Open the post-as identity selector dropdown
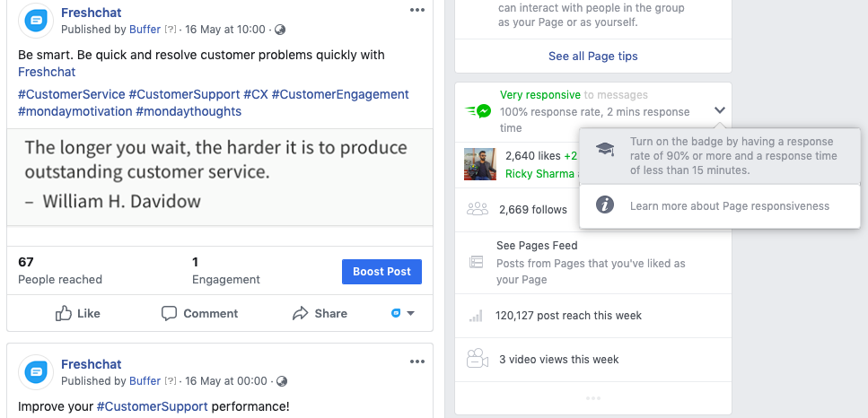Image resolution: width=868 pixels, height=418 pixels. [x=403, y=314]
